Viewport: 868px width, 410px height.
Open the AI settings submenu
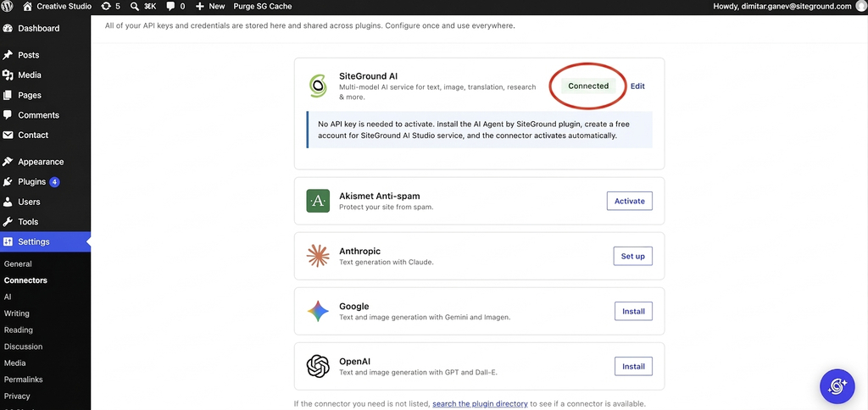tap(8, 297)
